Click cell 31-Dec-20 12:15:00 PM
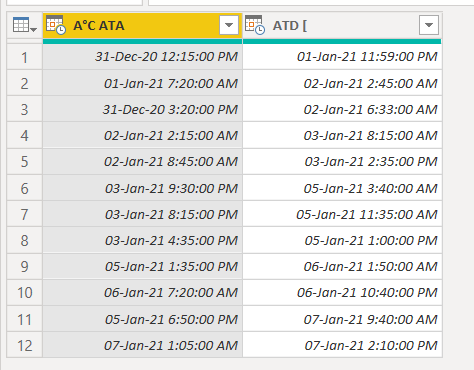This screenshot has width=474, height=370. 142,57
